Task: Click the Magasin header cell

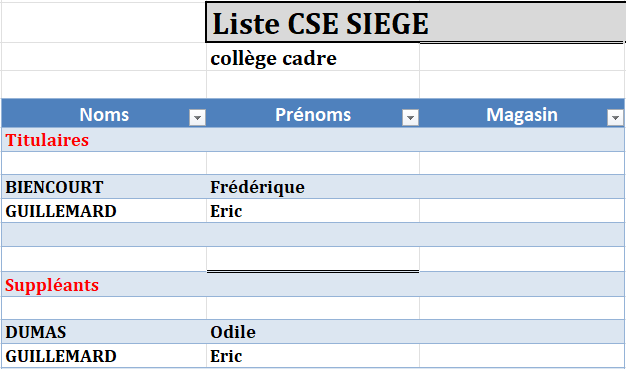Action: pyautogui.click(x=522, y=113)
